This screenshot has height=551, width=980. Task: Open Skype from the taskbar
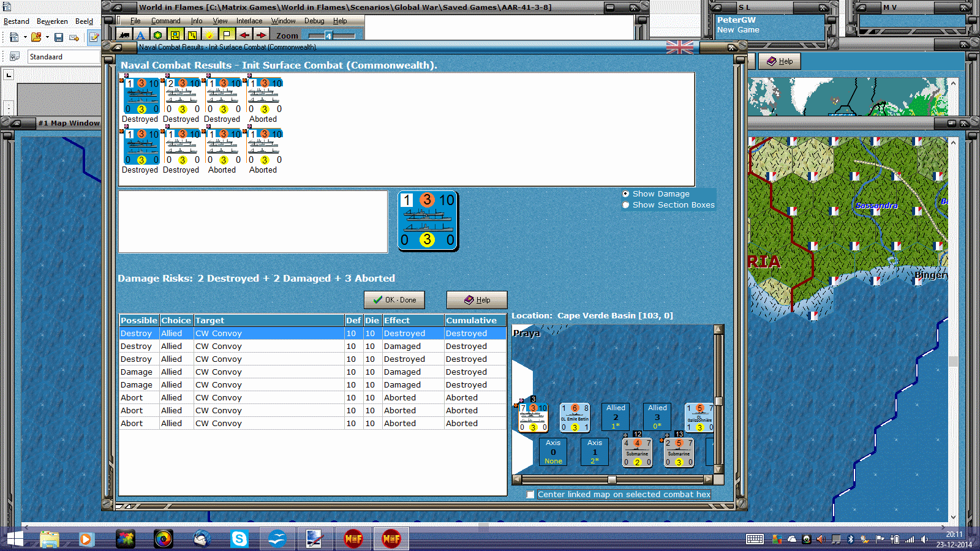pyautogui.click(x=239, y=539)
